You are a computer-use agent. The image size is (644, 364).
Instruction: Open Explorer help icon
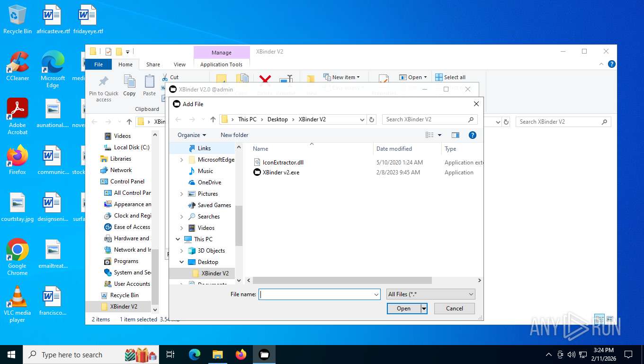[611, 64]
